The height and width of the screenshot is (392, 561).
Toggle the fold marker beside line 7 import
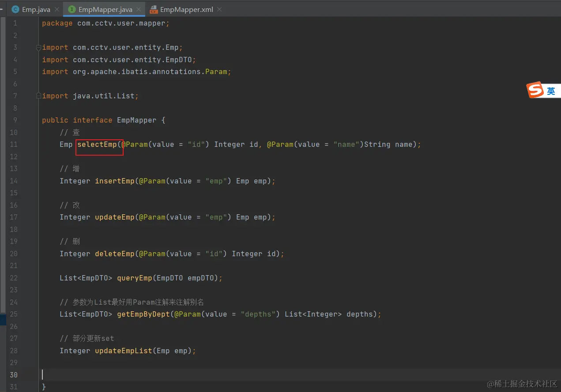tap(39, 96)
